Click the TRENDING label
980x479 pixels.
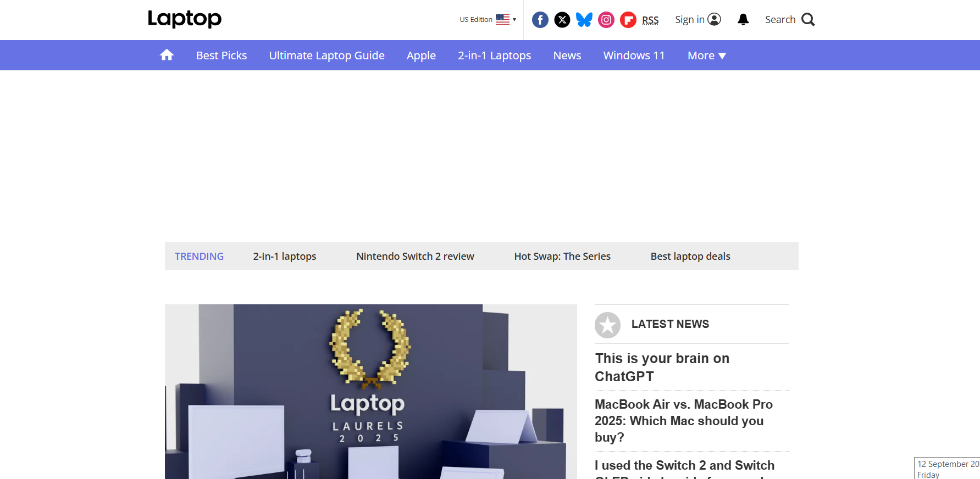click(x=199, y=257)
